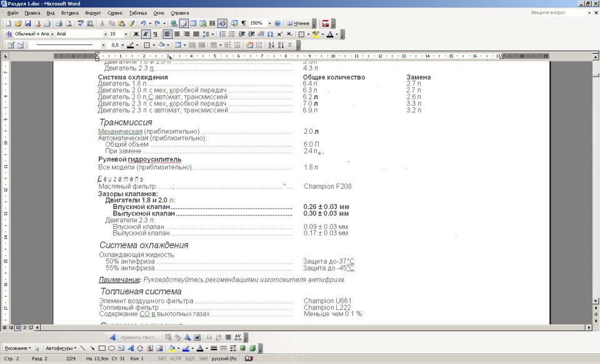Image resolution: width=600 pixels, height=364 pixels.
Task: Click Изменить текст WordArt button
Action: pos(139,337)
